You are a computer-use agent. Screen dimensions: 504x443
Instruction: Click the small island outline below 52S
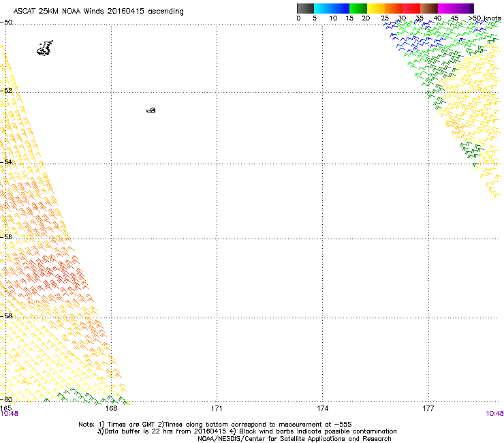click(x=151, y=110)
